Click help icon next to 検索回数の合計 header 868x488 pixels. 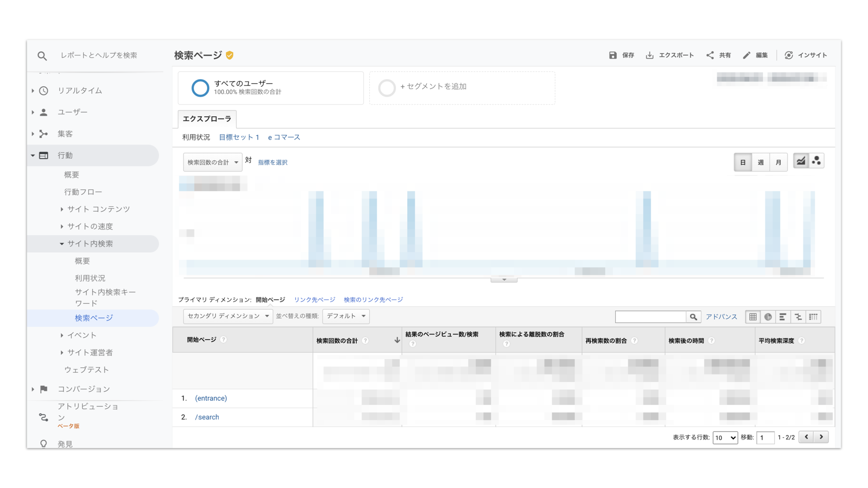coord(365,341)
